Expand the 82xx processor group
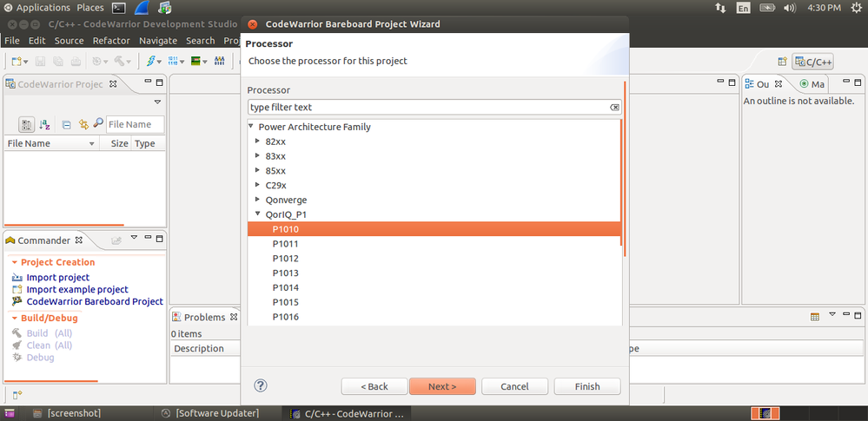 tap(257, 141)
